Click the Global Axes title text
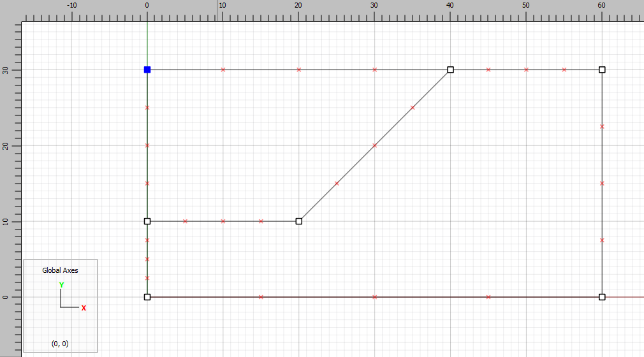Viewport: 644px width, 357px height. (x=61, y=270)
